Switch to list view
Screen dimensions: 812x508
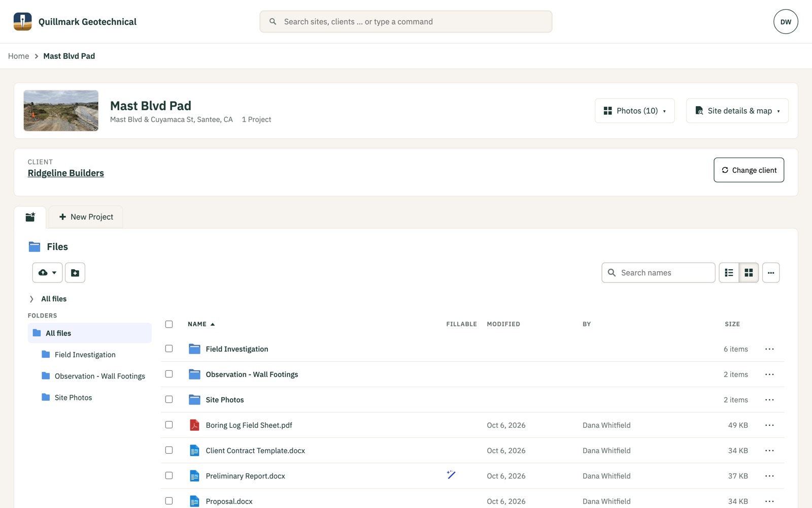coord(729,273)
